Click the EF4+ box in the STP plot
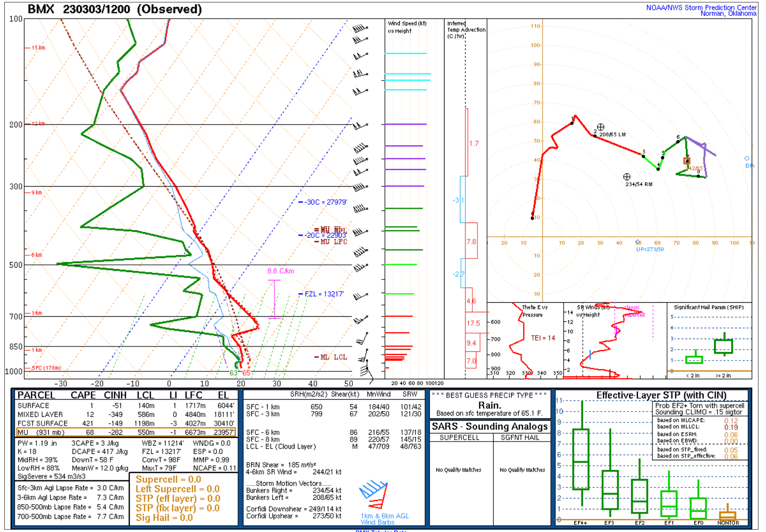Viewport: 766px width, 532px height. point(580,459)
